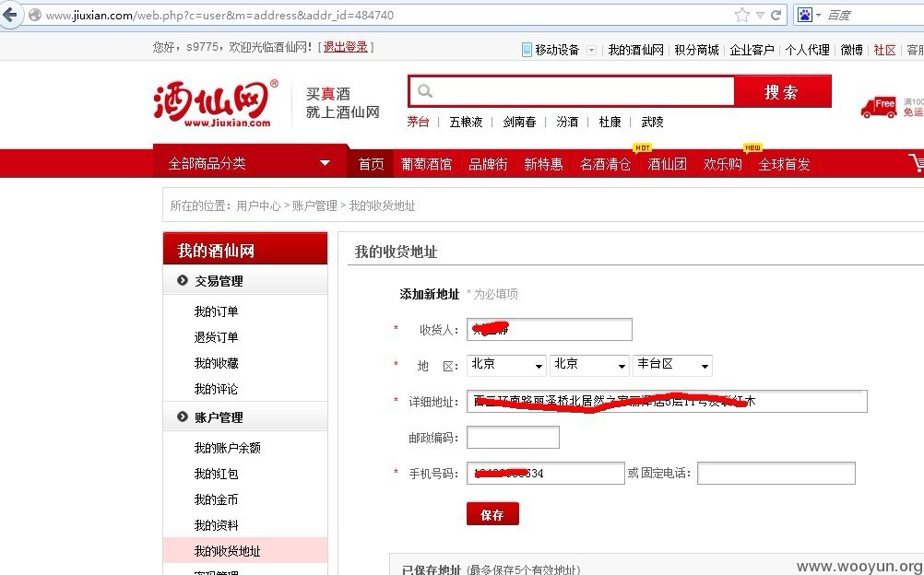Open the 移动设备 dropdown arrow
Image resolution: width=924 pixels, height=575 pixels.
[591, 50]
